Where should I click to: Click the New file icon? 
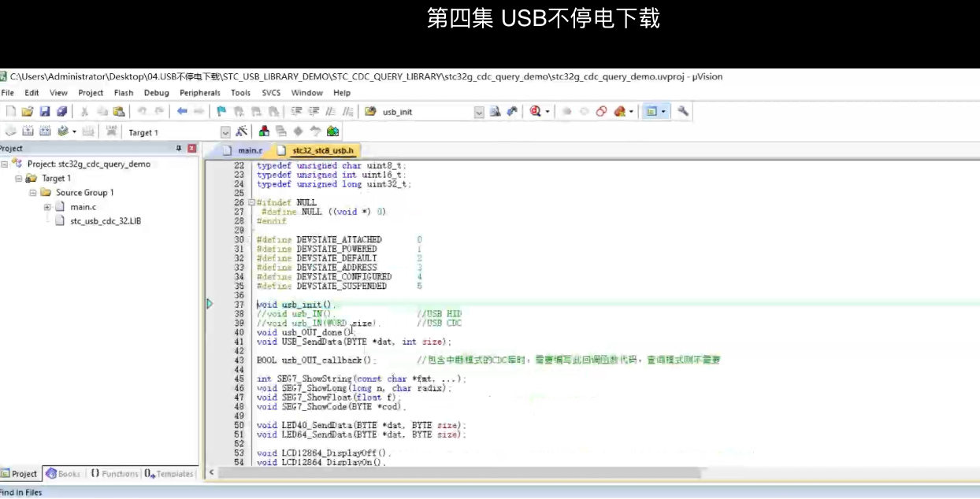click(11, 112)
